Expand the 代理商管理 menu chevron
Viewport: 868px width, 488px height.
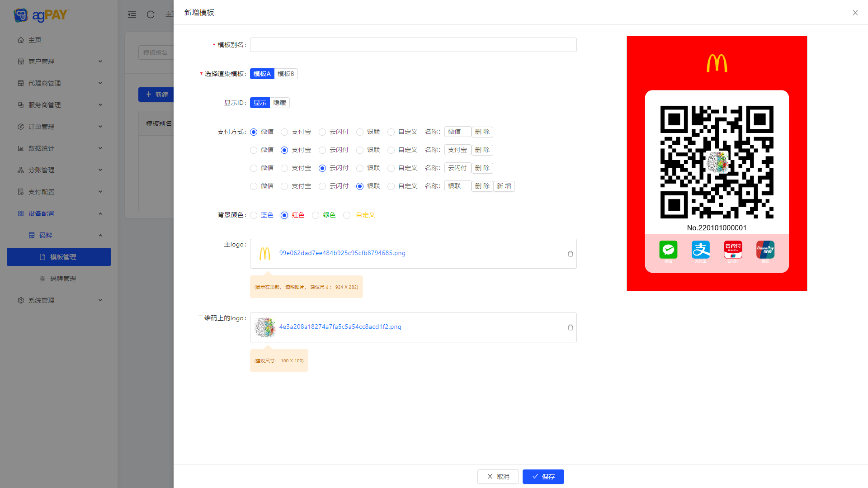(100, 83)
